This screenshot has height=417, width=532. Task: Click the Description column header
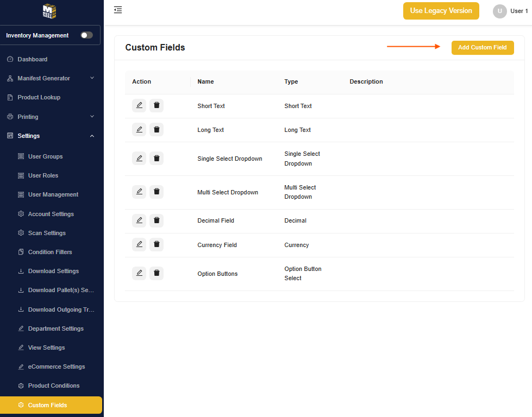366,81
